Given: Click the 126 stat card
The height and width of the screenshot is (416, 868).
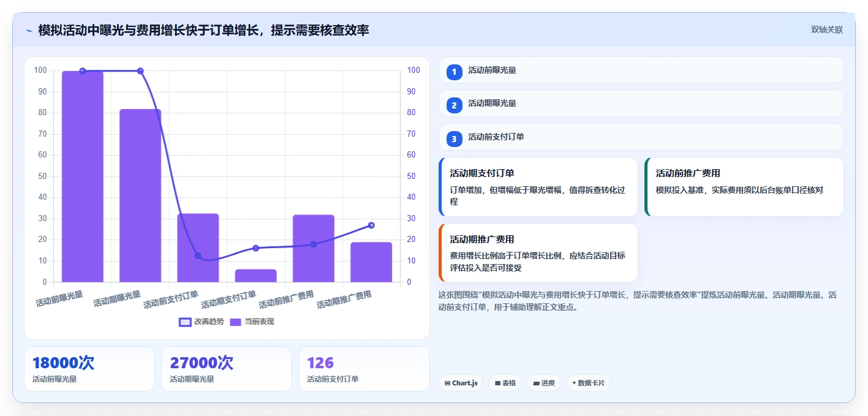Looking at the screenshot, I should (364, 369).
